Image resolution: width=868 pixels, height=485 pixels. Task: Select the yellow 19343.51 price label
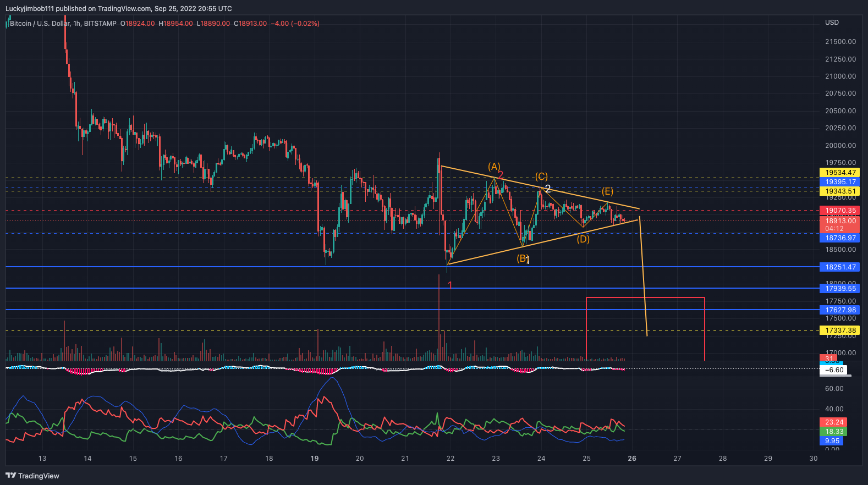click(839, 191)
